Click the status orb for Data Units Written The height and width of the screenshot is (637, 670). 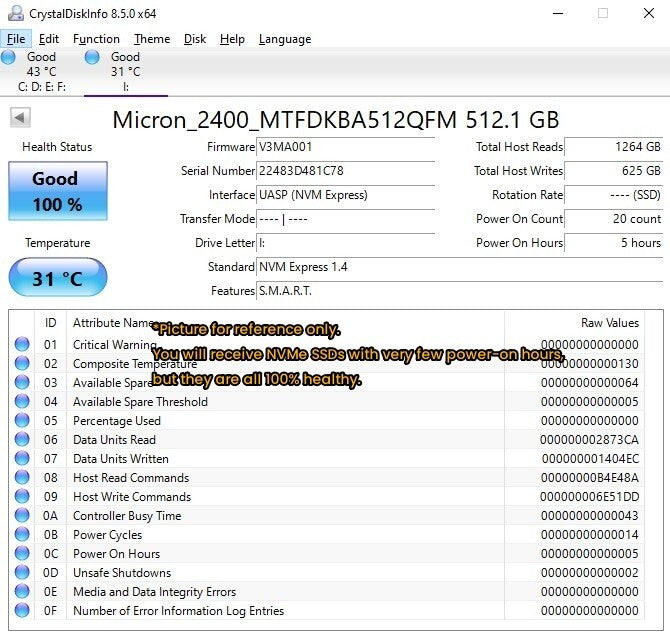pyautogui.click(x=22, y=458)
